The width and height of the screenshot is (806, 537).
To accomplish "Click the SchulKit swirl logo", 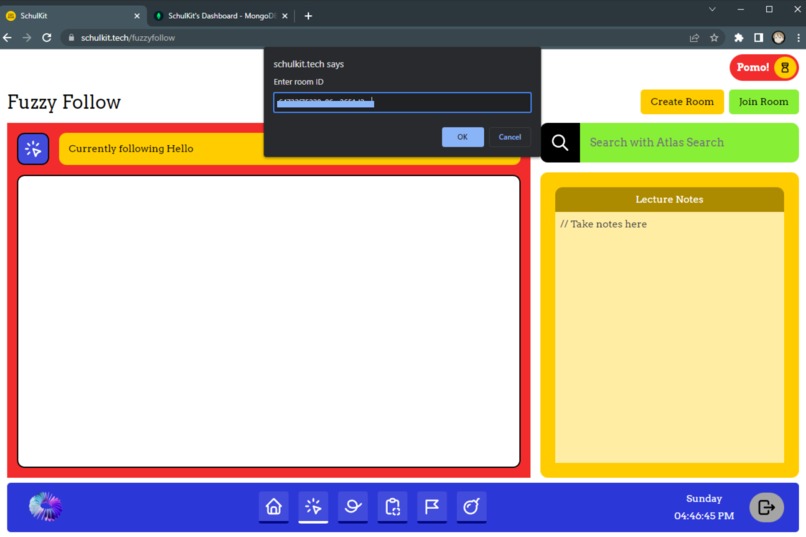I will (45, 507).
